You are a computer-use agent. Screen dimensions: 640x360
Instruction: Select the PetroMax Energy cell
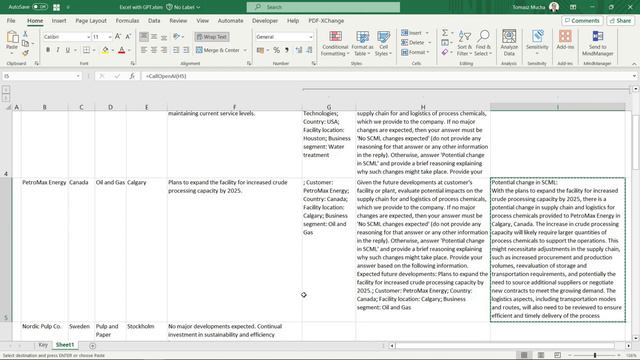click(x=44, y=250)
